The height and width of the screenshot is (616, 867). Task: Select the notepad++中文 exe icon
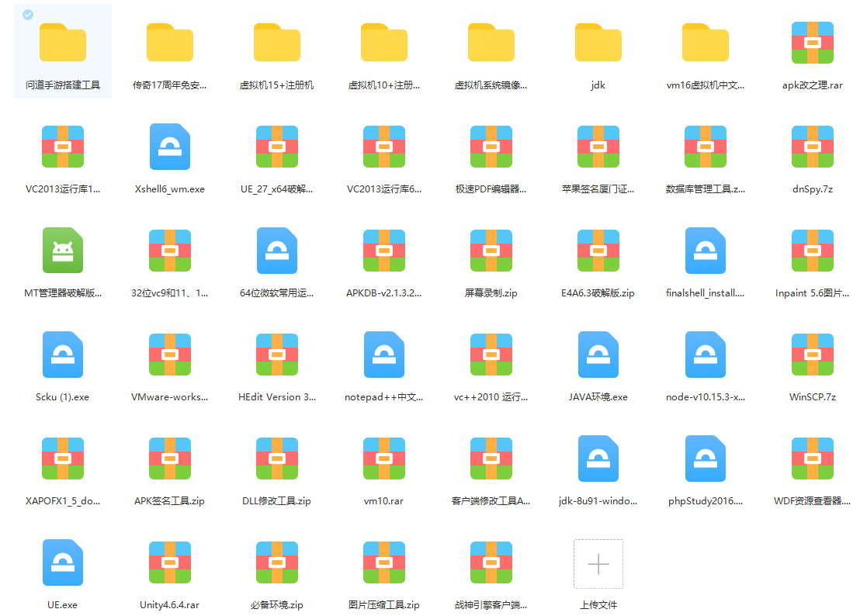click(x=383, y=355)
